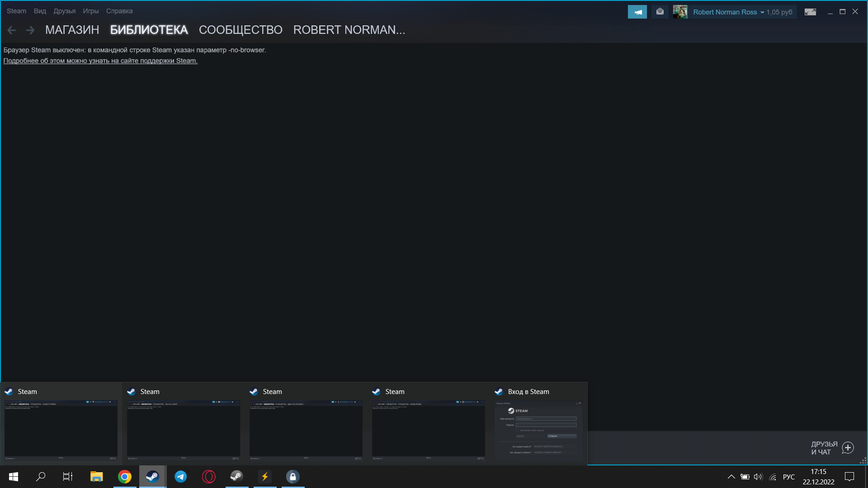Click the battery icon in the tray
Screen dimensions: 868x488
pyautogui.click(x=745, y=477)
